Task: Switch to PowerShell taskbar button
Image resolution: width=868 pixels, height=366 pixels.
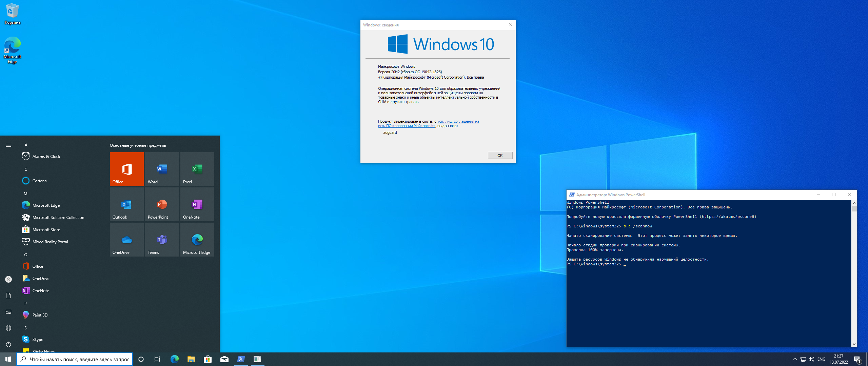Action: (x=241, y=359)
